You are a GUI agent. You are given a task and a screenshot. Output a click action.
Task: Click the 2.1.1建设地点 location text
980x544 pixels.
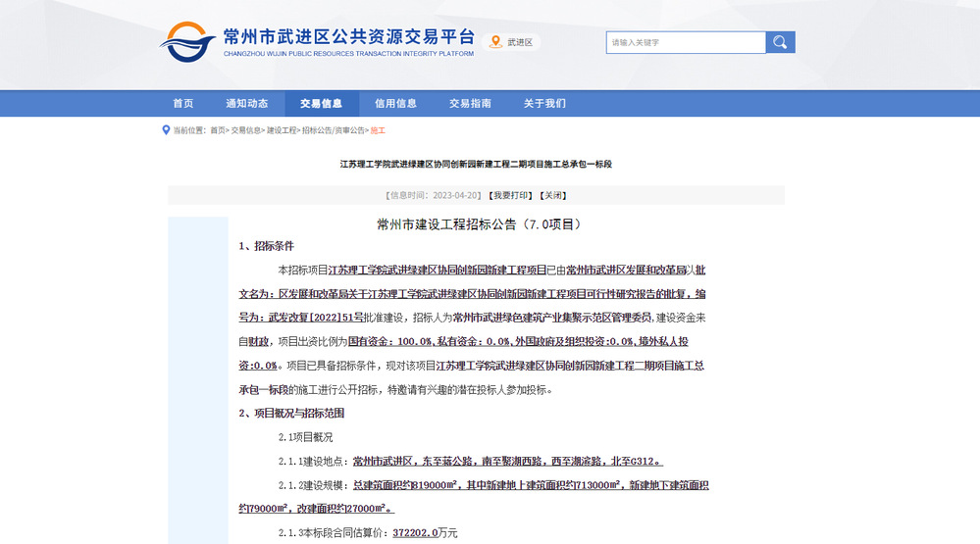click(470, 462)
